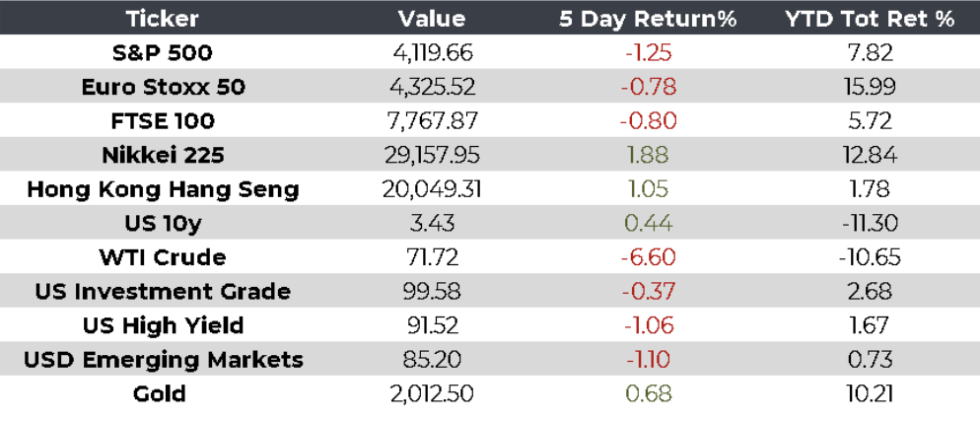Image resolution: width=980 pixels, height=422 pixels.
Task: Select Nikkei 225 5 day return 1.88
Action: click(648, 155)
